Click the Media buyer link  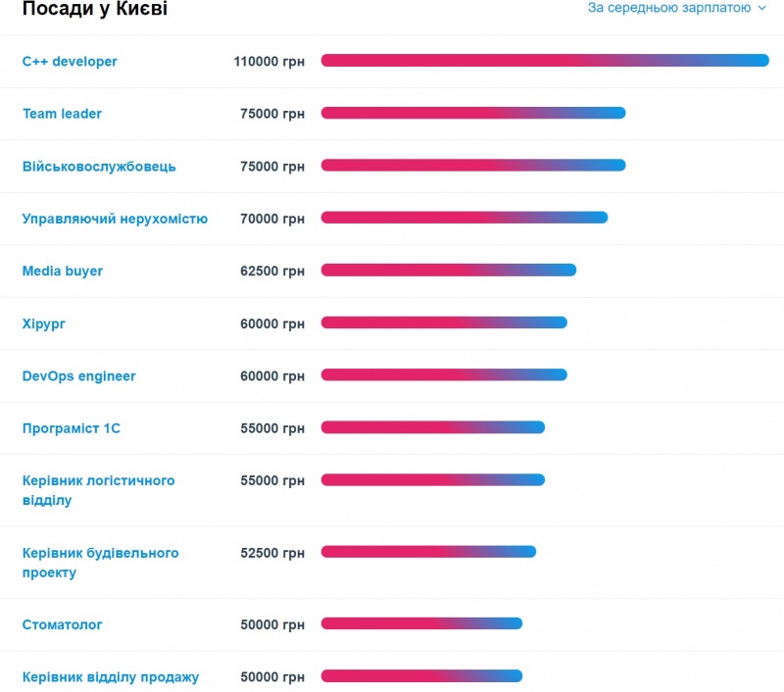63,271
